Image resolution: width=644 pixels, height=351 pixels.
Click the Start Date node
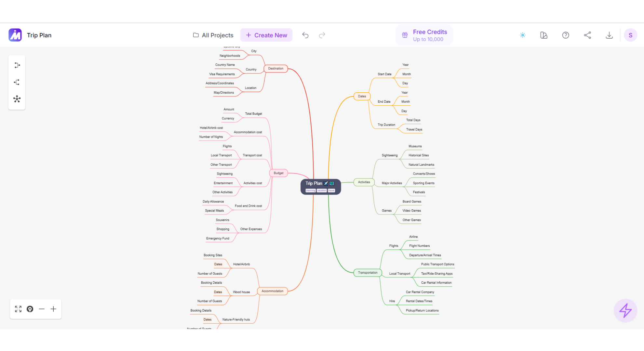[384, 74]
